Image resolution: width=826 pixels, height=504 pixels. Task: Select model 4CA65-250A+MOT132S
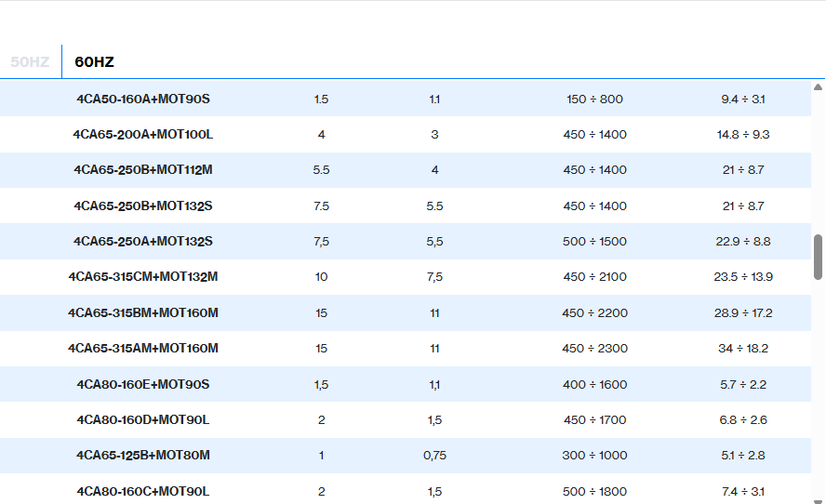tap(143, 242)
